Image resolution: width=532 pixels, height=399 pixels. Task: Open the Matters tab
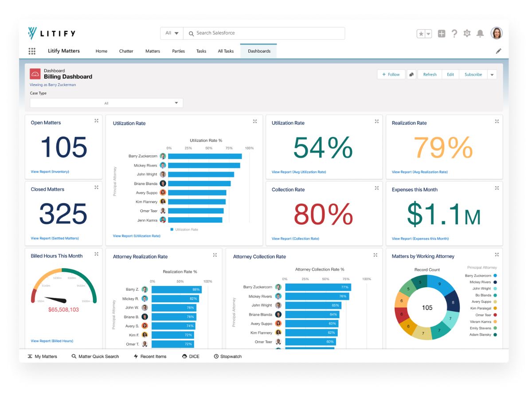pos(153,51)
